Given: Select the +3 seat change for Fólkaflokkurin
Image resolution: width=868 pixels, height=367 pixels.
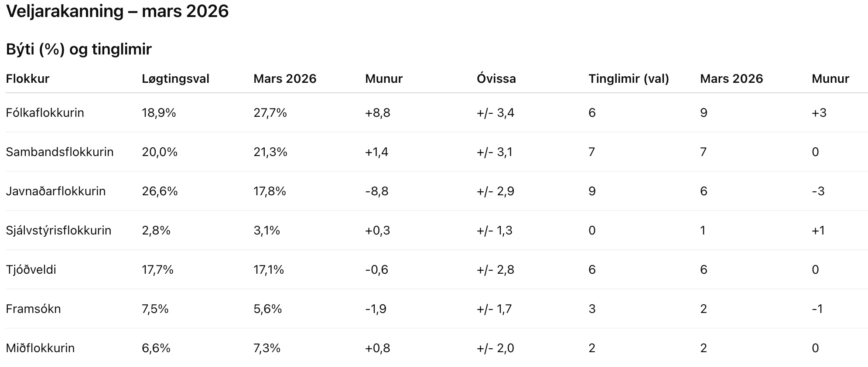Looking at the screenshot, I should (x=819, y=113).
